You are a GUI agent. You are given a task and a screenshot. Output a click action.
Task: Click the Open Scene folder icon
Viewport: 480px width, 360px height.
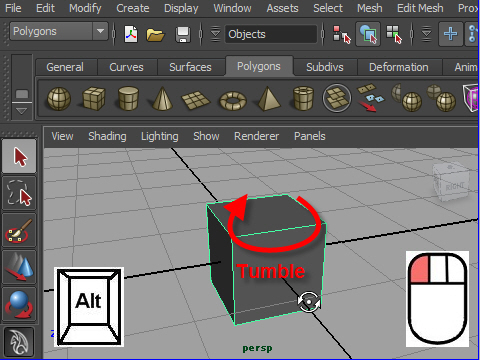click(x=155, y=34)
